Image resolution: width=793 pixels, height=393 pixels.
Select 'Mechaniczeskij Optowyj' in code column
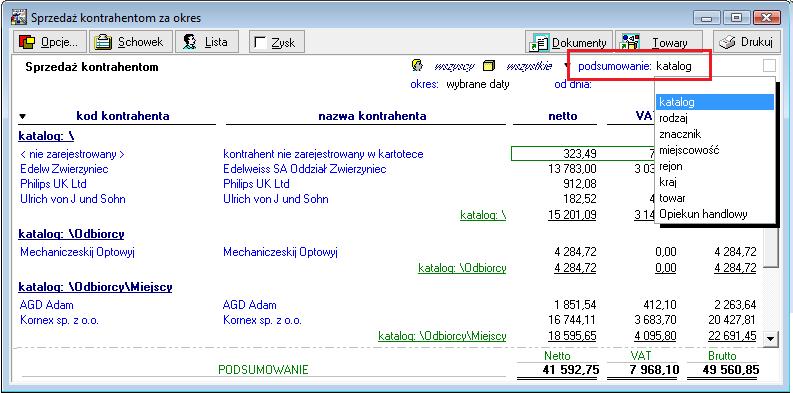coord(77,252)
